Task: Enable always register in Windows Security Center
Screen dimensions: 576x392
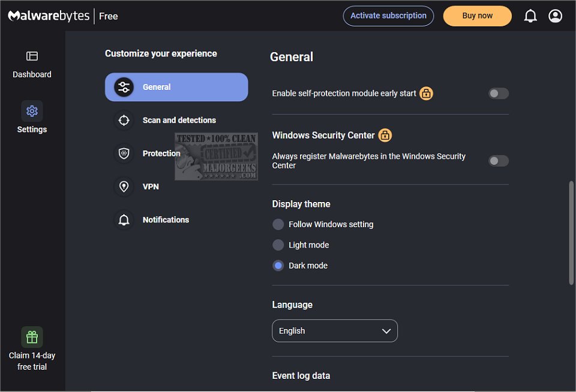Action: 498,161
